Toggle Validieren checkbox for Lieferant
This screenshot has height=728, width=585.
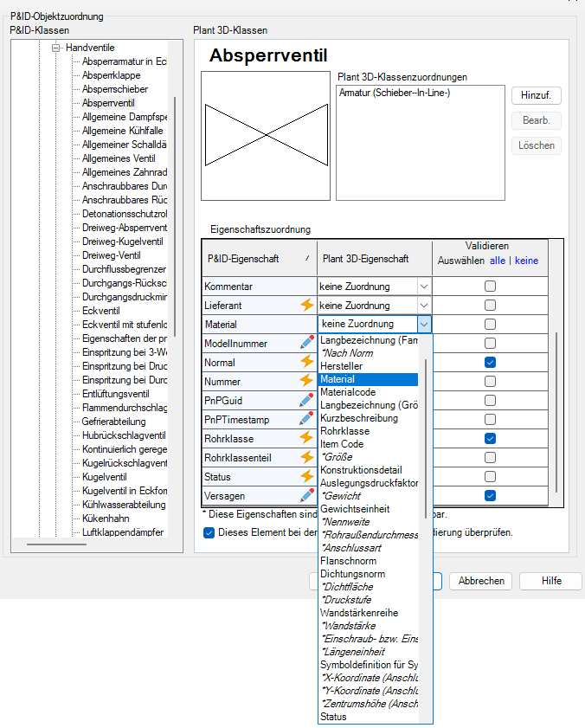[490, 305]
